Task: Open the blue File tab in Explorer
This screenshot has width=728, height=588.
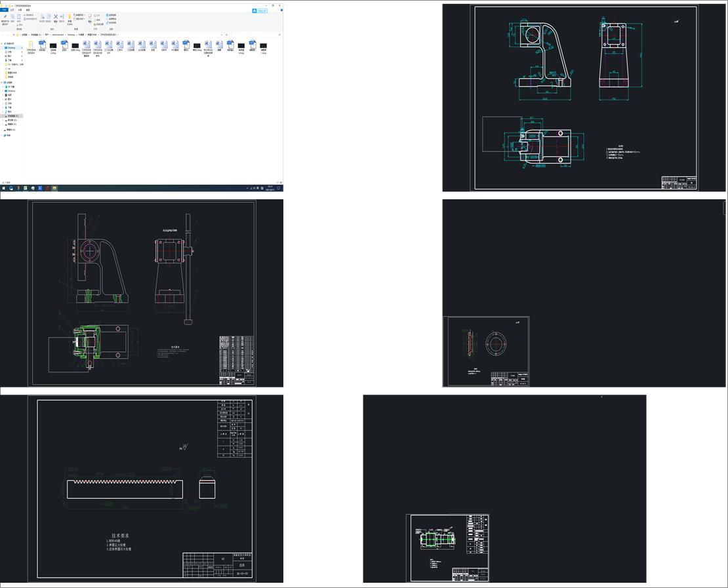Action: pos(4,10)
